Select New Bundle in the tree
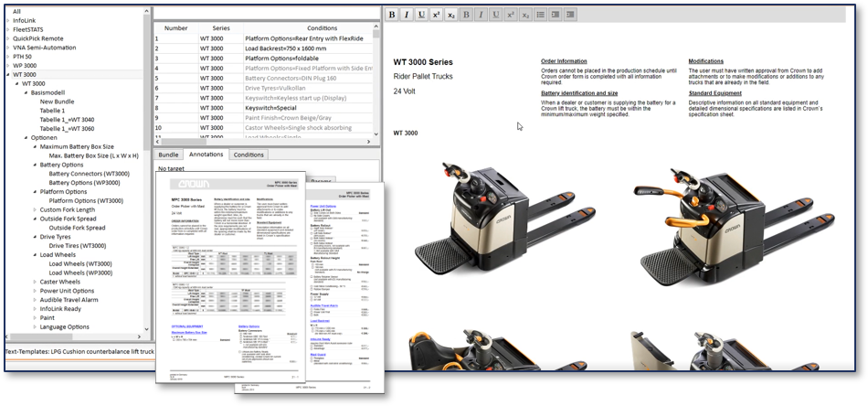Viewport: 868px width, 406px height. [x=57, y=101]
